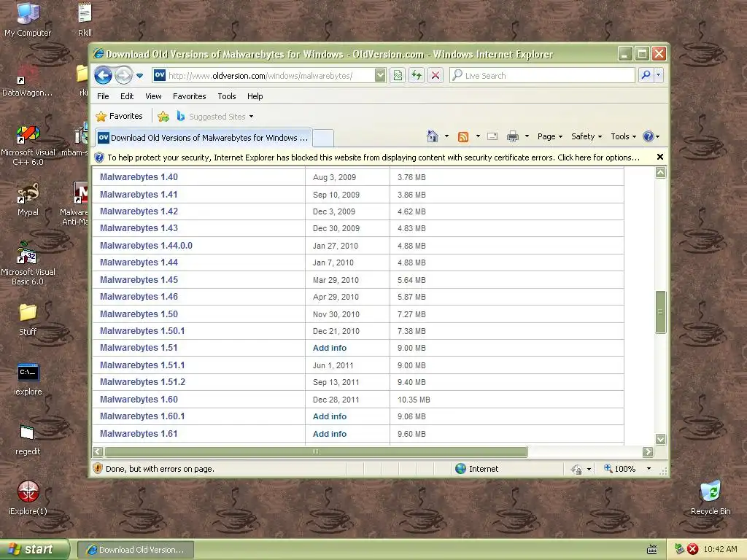Click the Compatibility View icon
747x560 pixels.
pos(398,75)
